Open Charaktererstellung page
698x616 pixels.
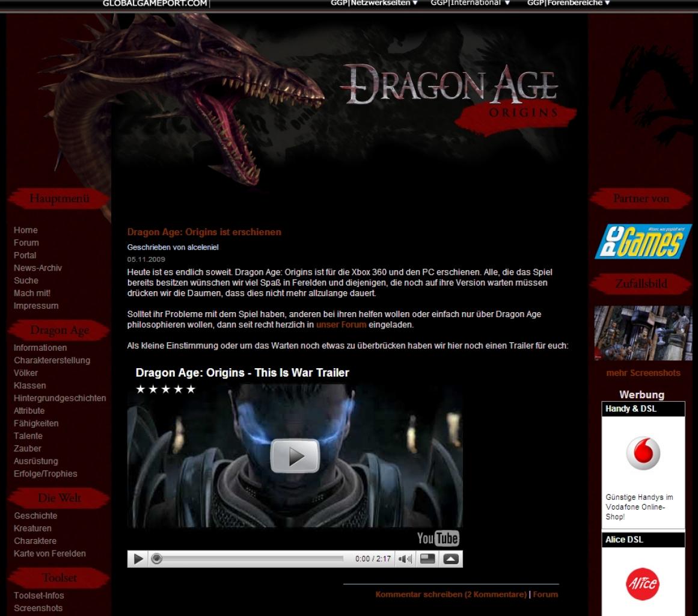[x=52, y=360]
